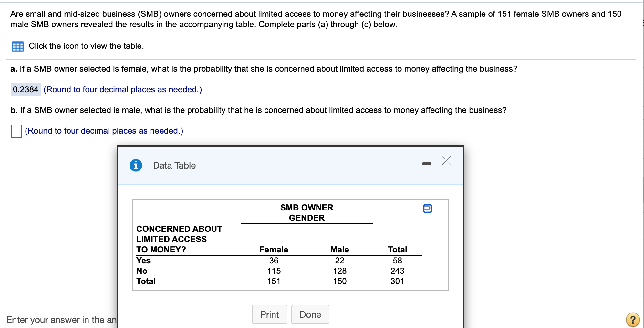Select the copy icon above the Total column
Image resolution: width=644 pixels, height=328 pixels.
pyautogui.click(x=428, y=209)
